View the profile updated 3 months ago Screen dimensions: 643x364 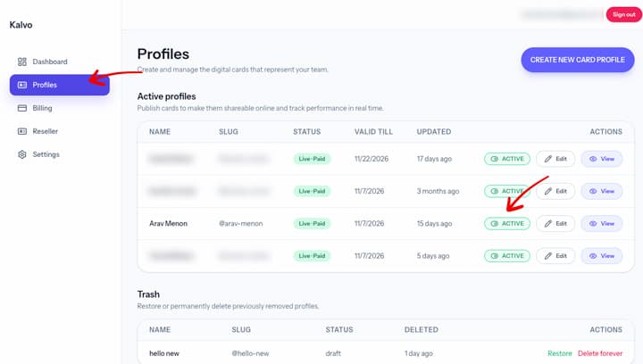[602, 191]
